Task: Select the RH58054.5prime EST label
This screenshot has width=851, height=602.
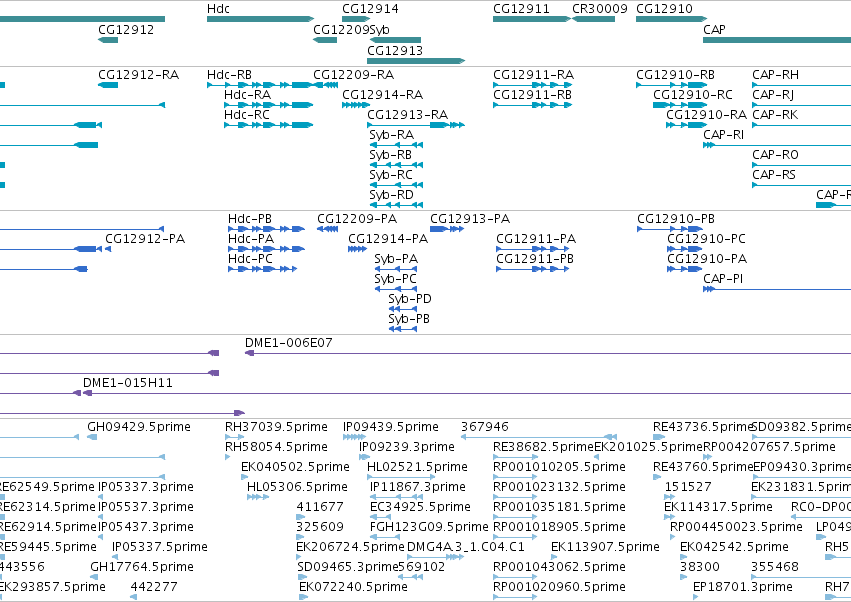Action: 276,447
